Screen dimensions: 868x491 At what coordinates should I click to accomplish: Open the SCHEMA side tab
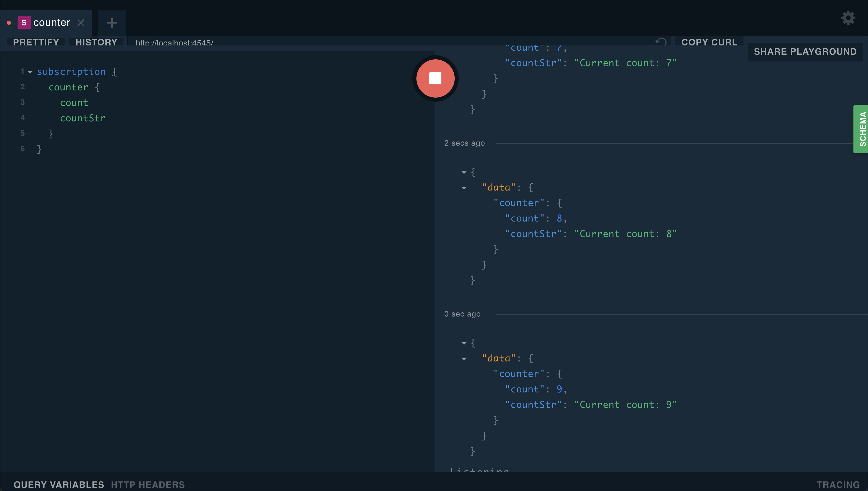point(861,129)
